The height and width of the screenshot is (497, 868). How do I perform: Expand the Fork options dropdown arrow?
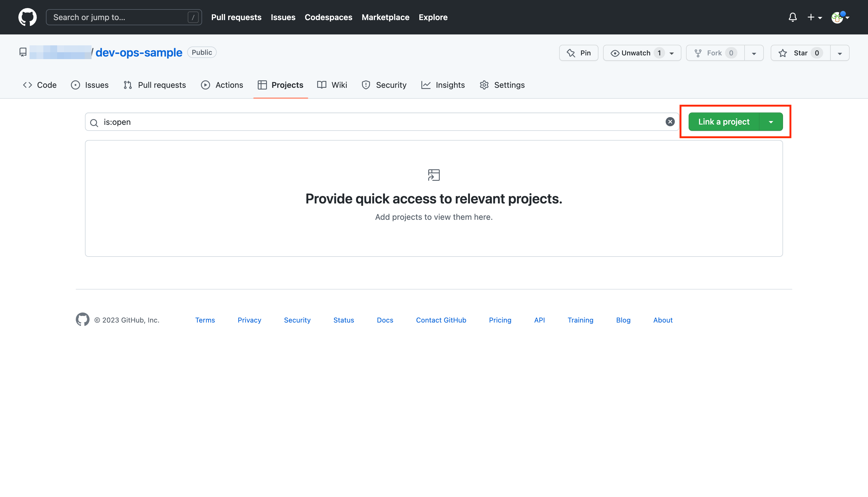(753, 53)
